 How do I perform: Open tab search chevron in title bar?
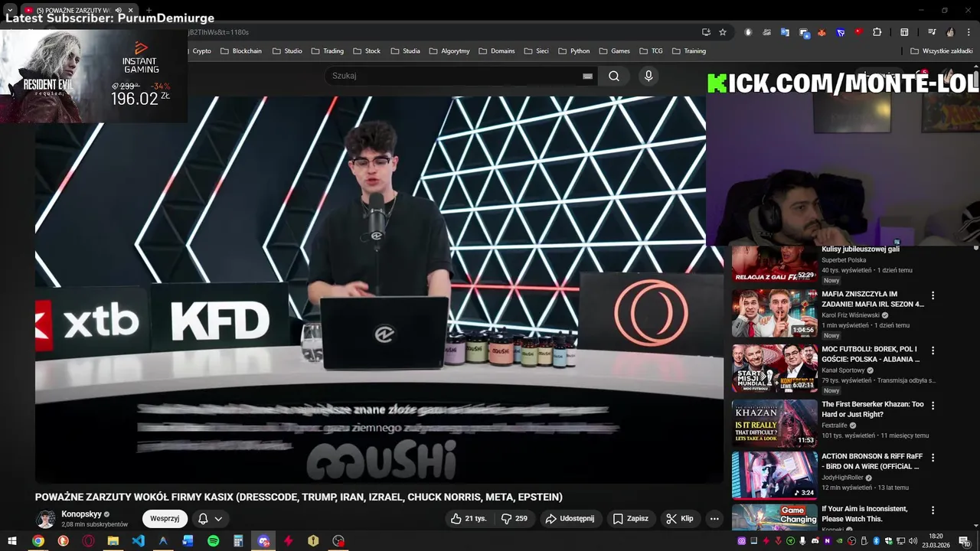(x=10, y=10)
